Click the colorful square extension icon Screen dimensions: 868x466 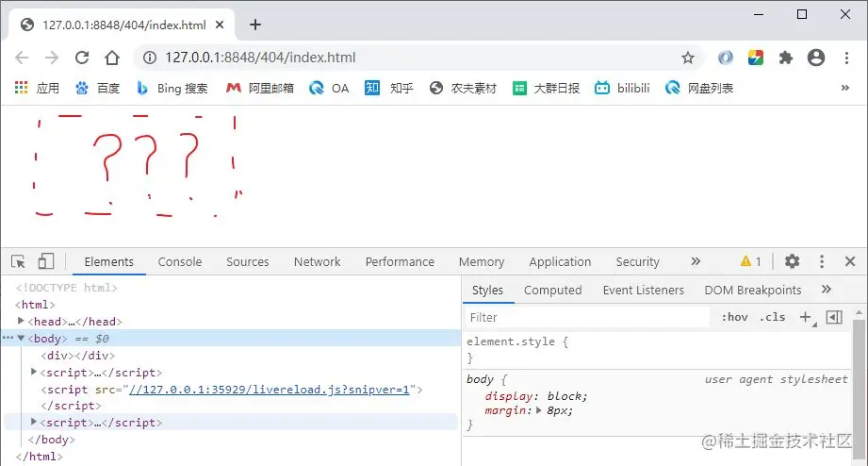point(756,58)
